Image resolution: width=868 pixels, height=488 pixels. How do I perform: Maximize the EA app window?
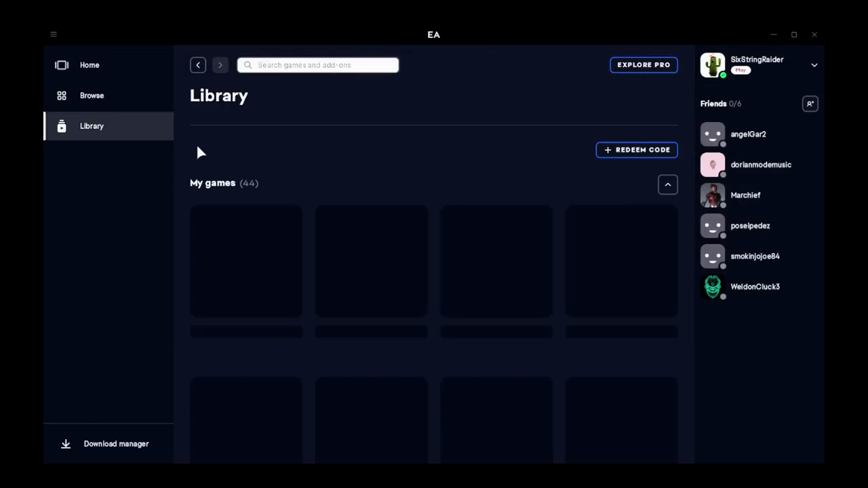click(x=794, y=35)
